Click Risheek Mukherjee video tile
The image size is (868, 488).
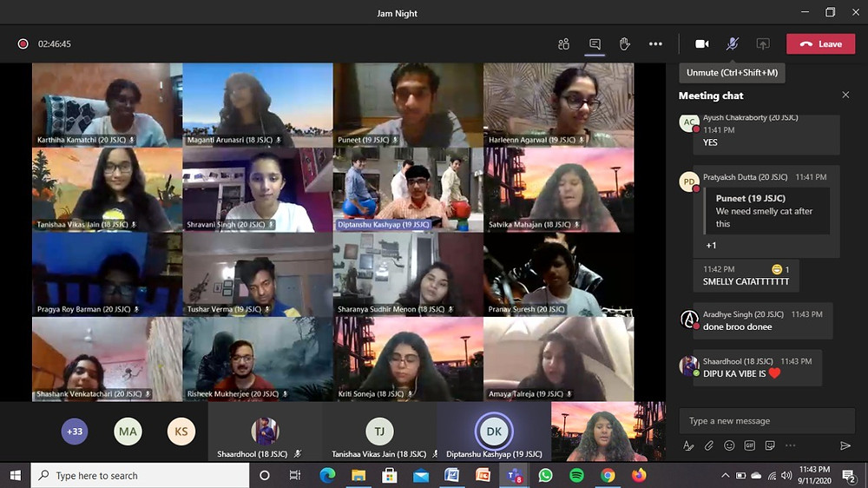pyautogui.click(x=258, y=359)
